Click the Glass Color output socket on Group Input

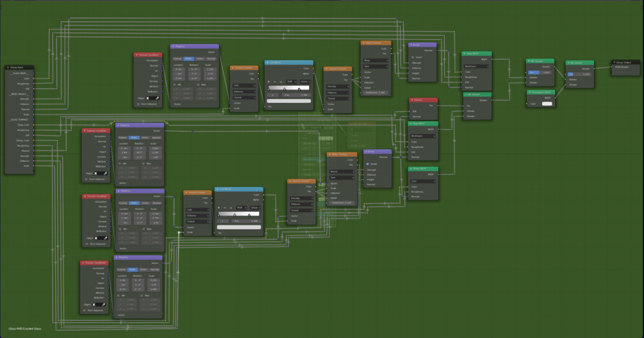click(x=33, y=125)
